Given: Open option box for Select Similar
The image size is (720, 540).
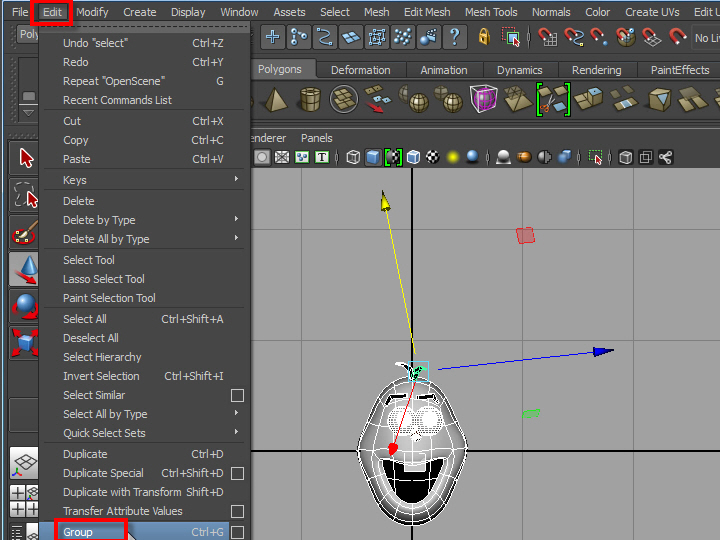Looking at the screenshot, I should (238, 396).
